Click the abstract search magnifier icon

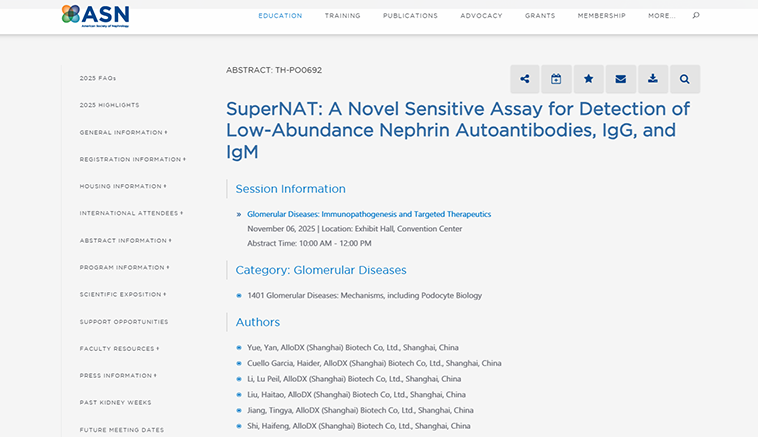click(x=685, y=79)
